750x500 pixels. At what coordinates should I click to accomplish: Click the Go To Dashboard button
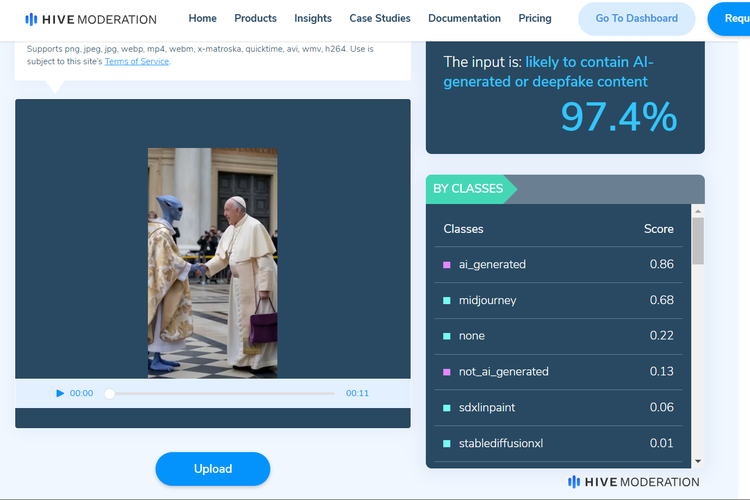click(637, 18)
